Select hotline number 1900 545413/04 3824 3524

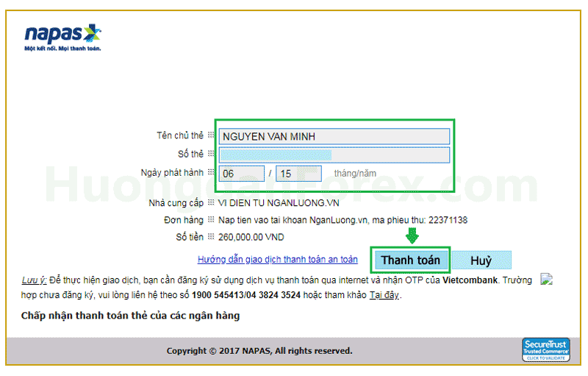click(246, 295)
